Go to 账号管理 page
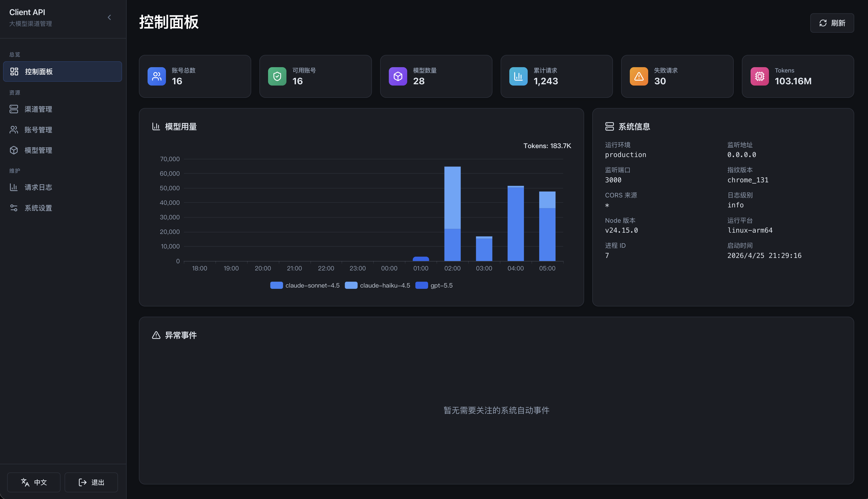This screenshot has width=868, height=499. click(62, 129)
